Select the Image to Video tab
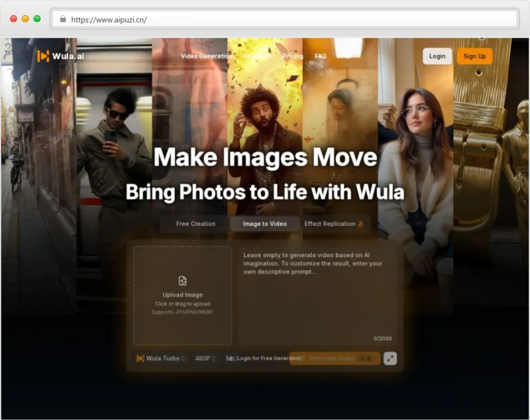Viewport: 530px width, 420px height. point(265,224)
